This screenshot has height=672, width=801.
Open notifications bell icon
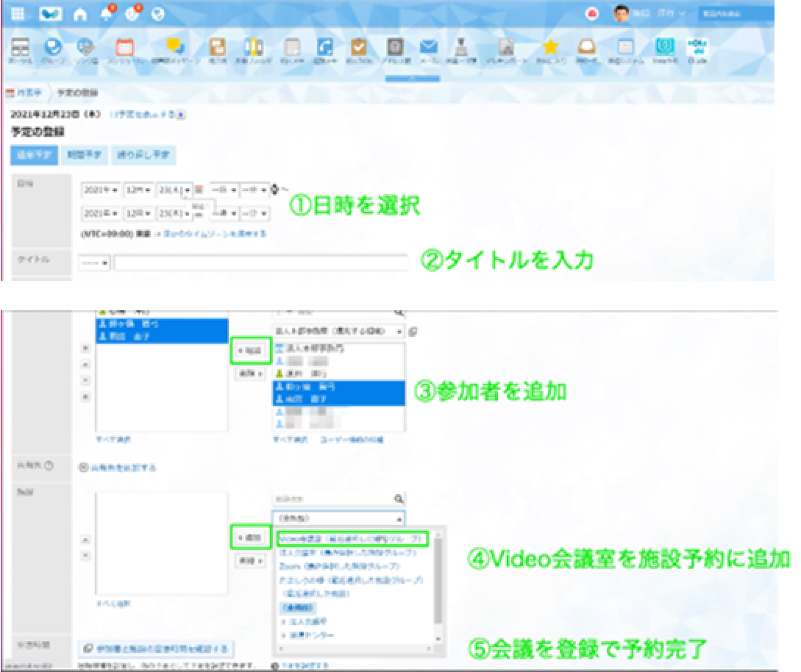(x=107, y=14)
